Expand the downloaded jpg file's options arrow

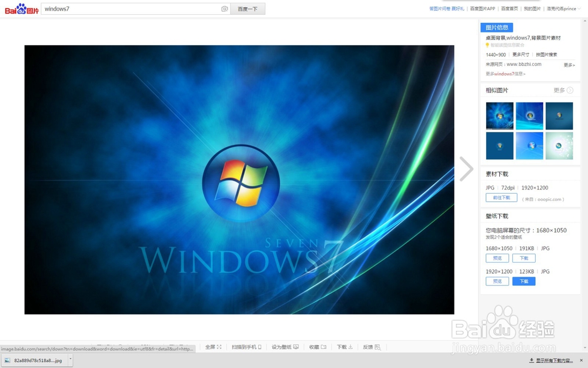coord(70,360)
